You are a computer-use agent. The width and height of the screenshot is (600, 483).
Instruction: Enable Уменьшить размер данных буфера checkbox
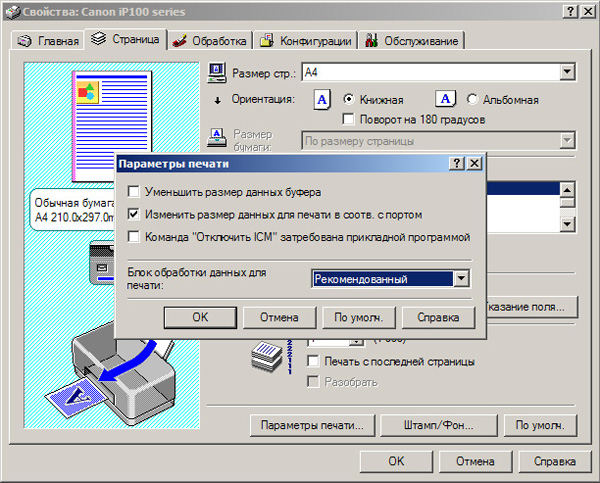(134, 191)
